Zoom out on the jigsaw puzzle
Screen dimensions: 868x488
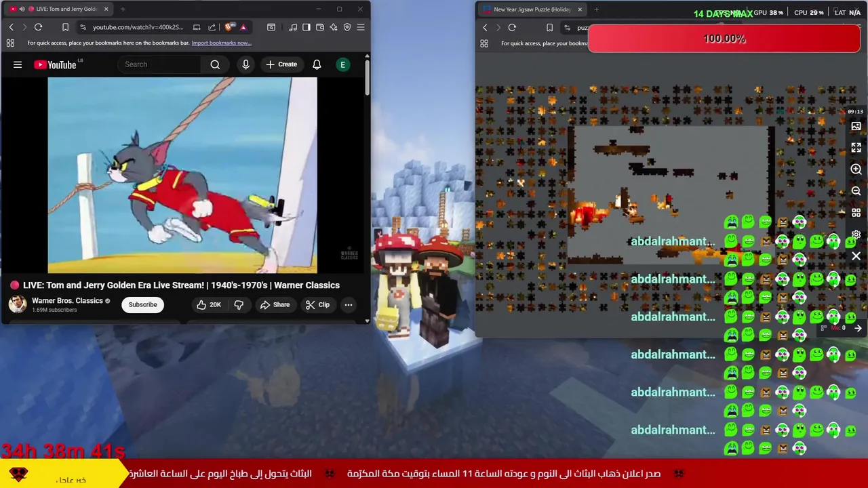(856, 191)
